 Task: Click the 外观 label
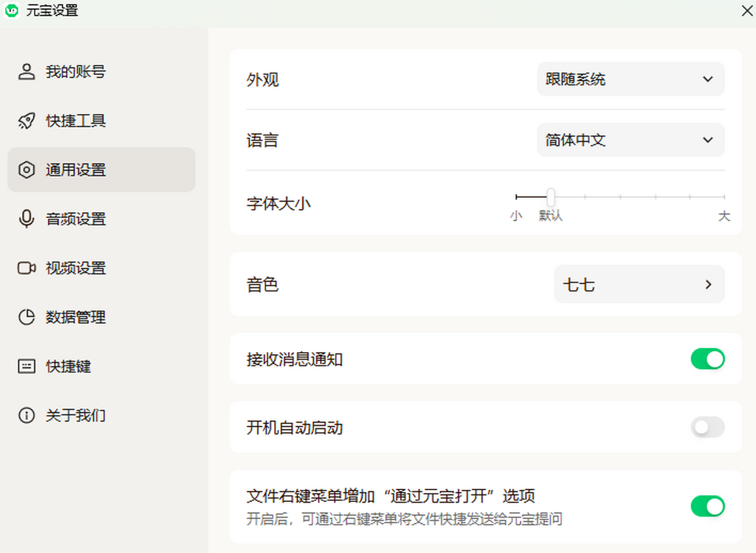[263, 80]
